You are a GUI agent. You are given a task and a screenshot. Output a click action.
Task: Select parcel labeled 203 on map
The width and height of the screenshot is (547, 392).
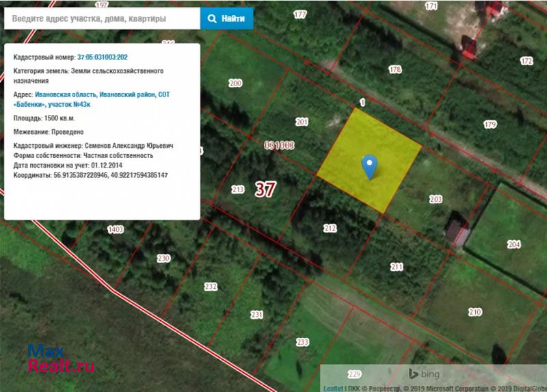coord(436,199)
